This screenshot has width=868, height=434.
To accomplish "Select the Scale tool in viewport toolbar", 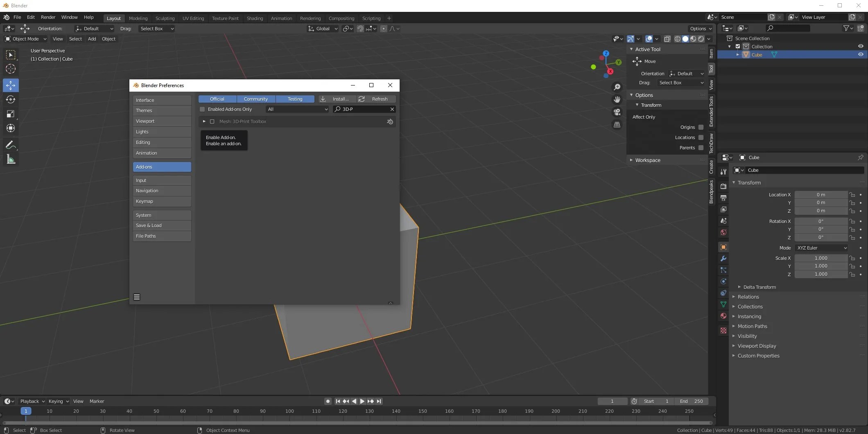I will click(x=11, y=114).
